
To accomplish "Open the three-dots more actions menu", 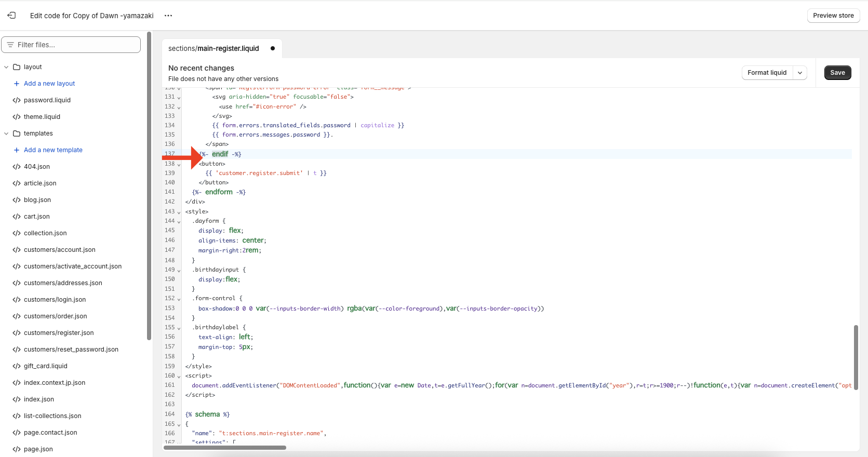I will point(168,16).
